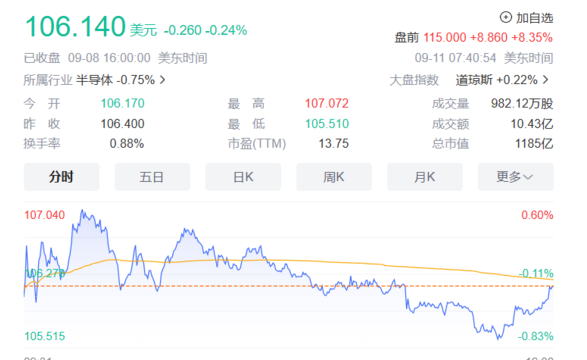Viewport: 587px width, 360px height.
Task: Click the -0.11% chart axis label
Action: [536, 273]
